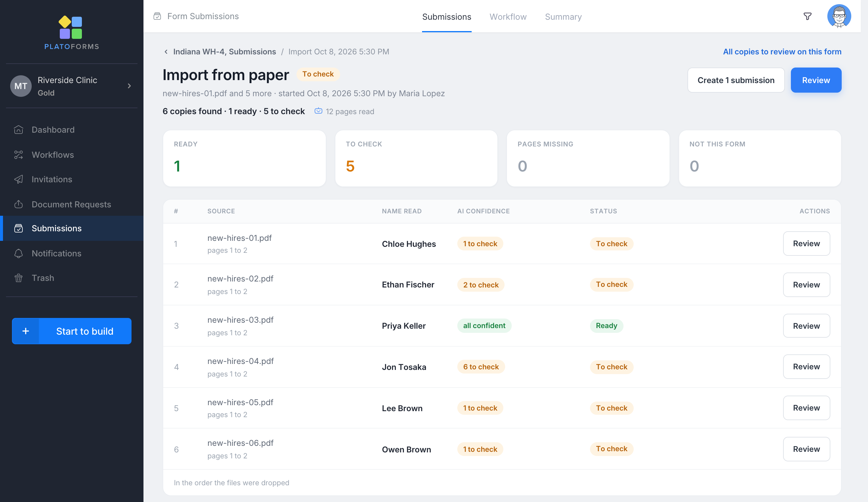Open All copies to review on this form

[782, 52]
